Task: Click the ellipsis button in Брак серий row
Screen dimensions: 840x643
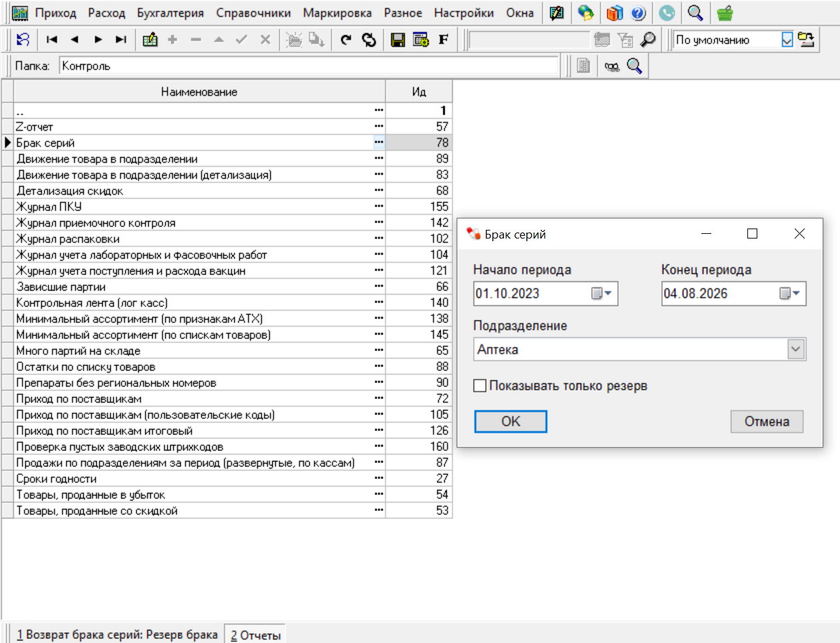Action: tap(379, 143)
